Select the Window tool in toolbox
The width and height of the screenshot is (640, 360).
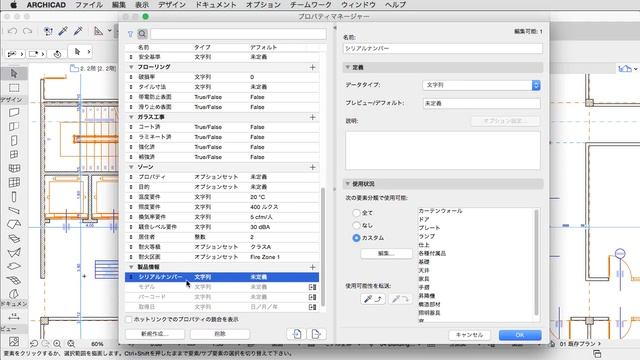click(x=14, y=154)
